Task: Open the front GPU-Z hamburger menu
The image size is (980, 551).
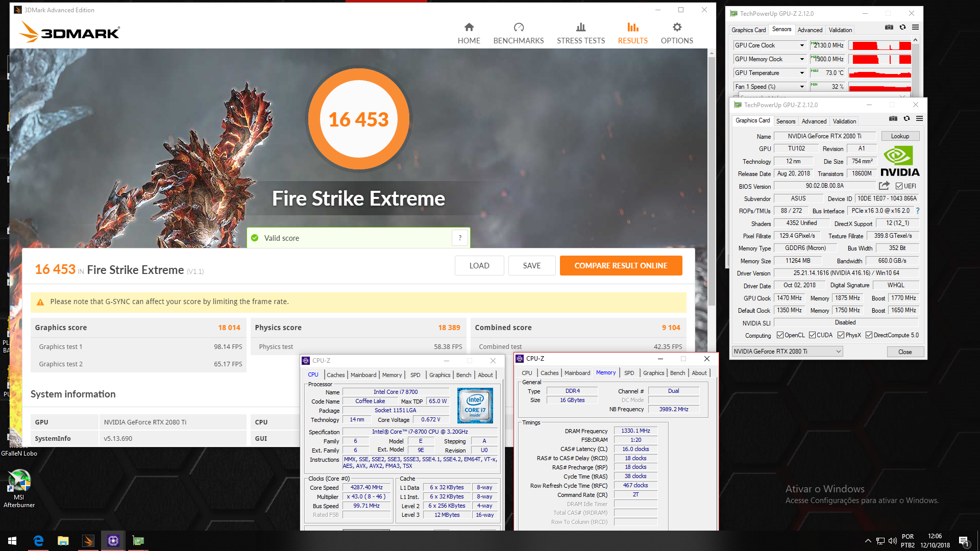Action: [x=919, y=118]
